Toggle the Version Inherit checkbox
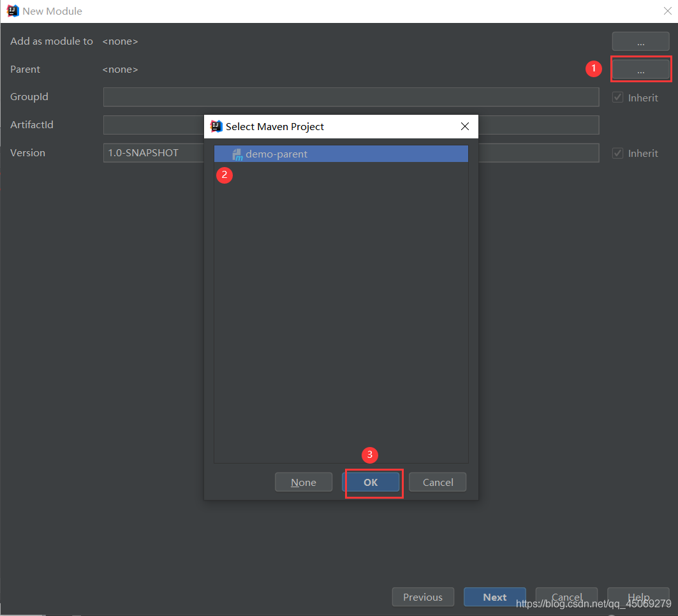678x616 pixels. tap(617, 153)
